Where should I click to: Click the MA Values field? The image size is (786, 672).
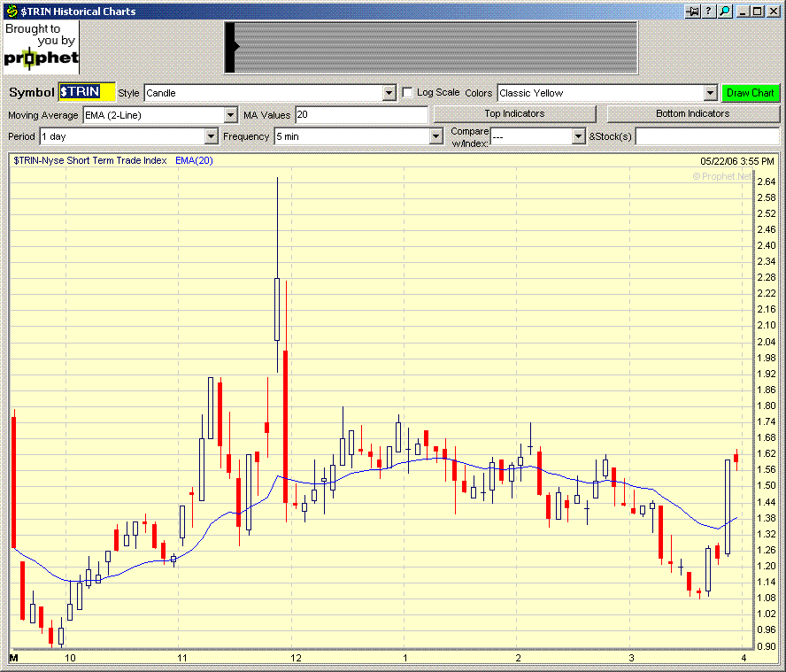click(x=361, y=115)
